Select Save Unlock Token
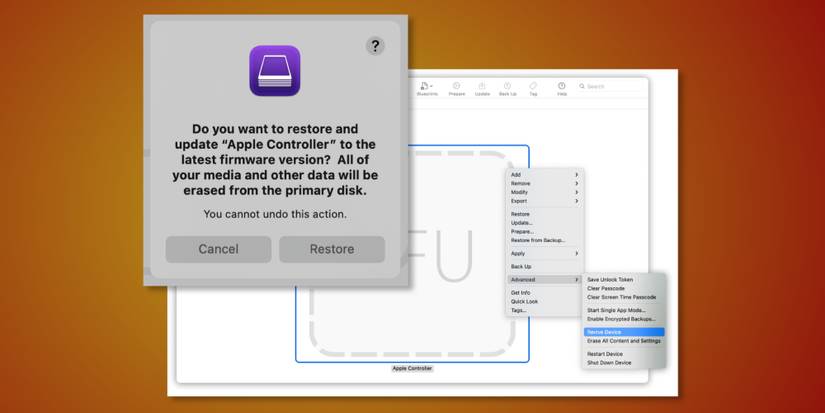 [624, 280]
